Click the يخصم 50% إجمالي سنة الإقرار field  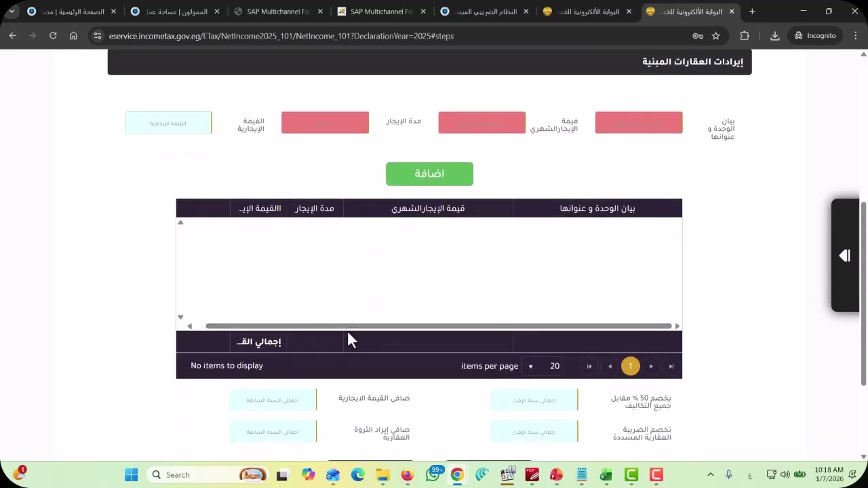534,400
